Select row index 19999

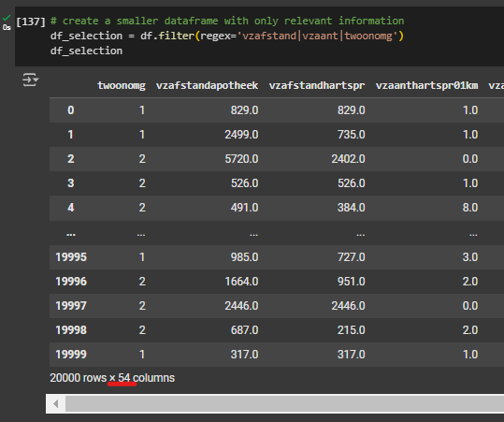click(71, 355)
